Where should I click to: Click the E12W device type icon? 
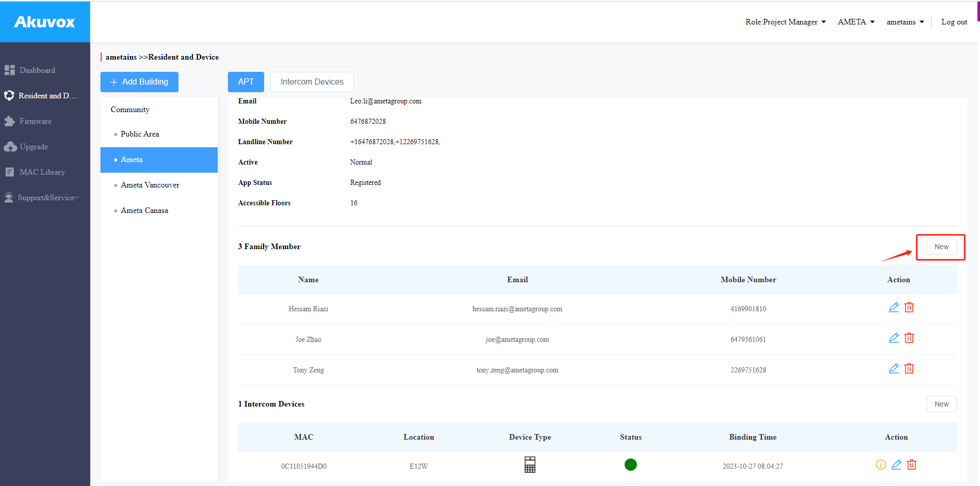530,465
